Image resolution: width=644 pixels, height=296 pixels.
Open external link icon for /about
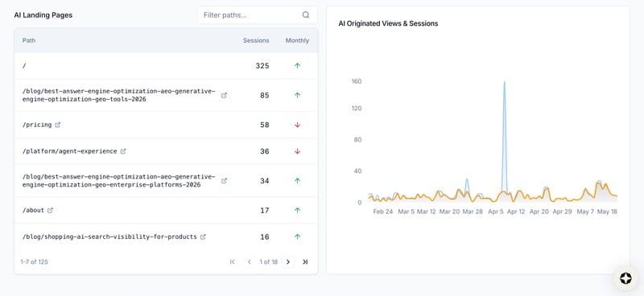(x=50, y=210)
